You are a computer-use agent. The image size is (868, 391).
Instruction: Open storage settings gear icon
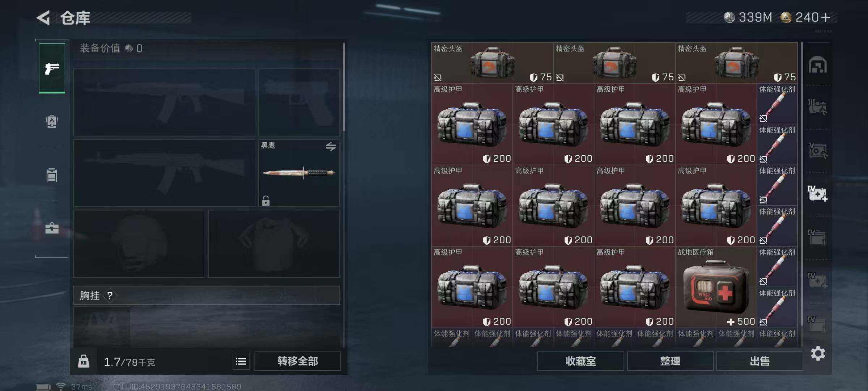point(818,353)
